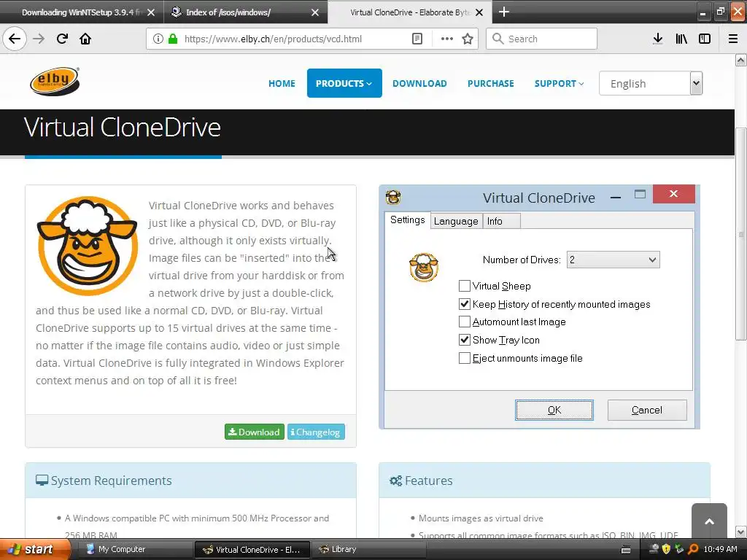Click the elby logo
The width and height of the screenshot is (747, 560).
(x=55, y=82)
